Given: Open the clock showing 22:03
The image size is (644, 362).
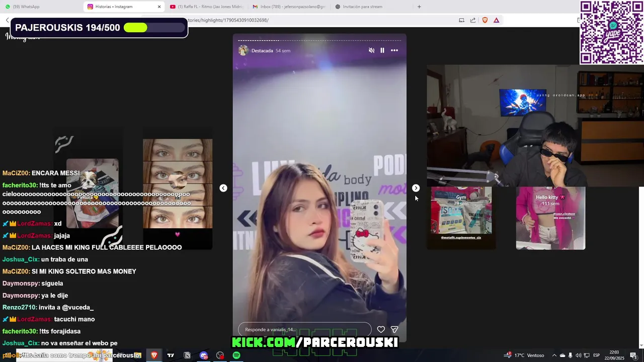Looking at the screenshot, I should (614, 355).
